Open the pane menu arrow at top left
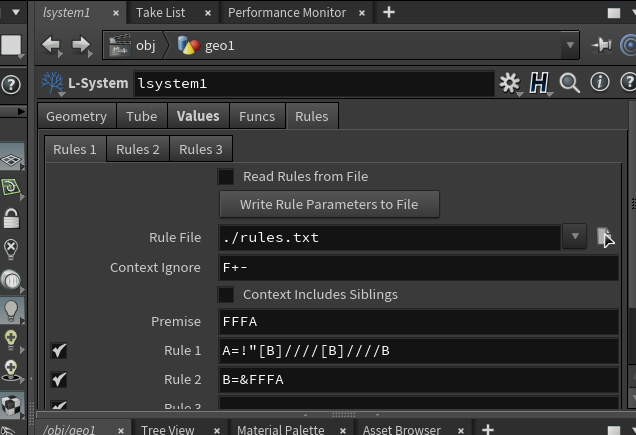The image size is (636, 435). pos(16,12)
